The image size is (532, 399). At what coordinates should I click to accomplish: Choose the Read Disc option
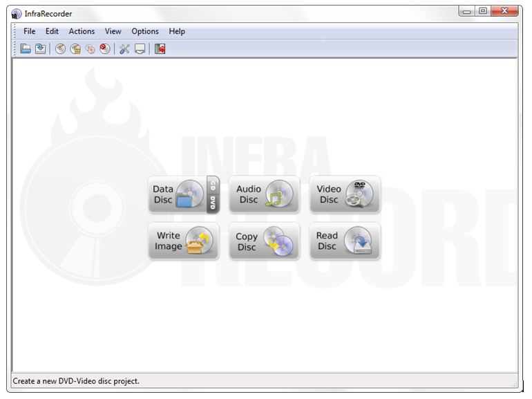pos(345,241)
